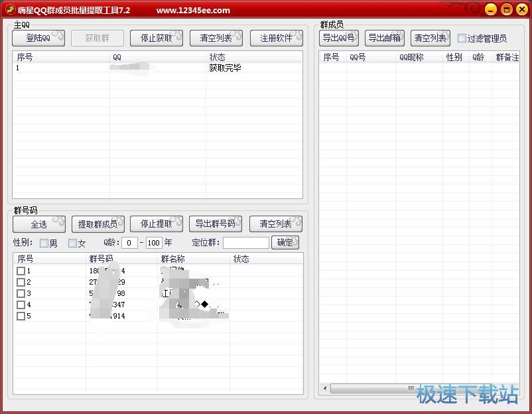
Task: Check the checkbox for group row 3
Action: [x=21, y=293]
